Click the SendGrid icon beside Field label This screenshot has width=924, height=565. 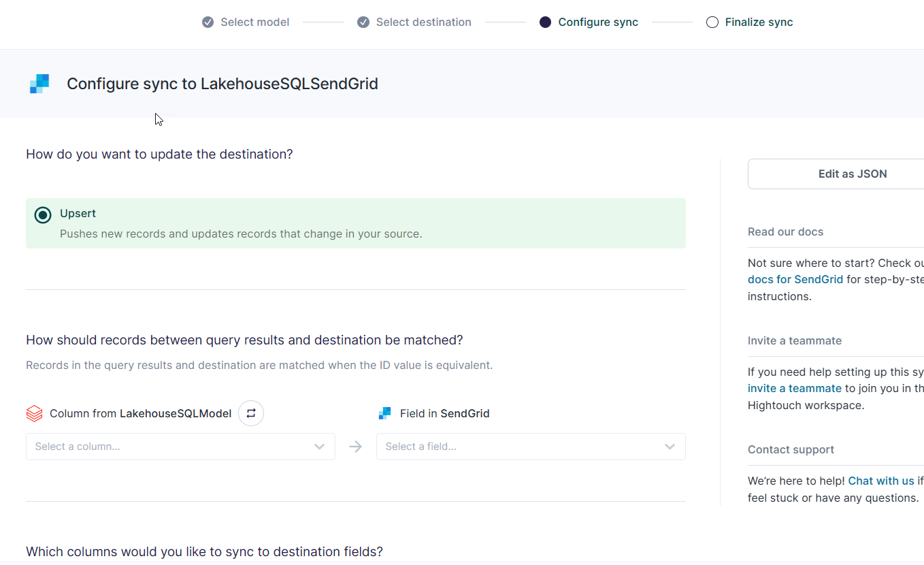click(x=384, y=413)
